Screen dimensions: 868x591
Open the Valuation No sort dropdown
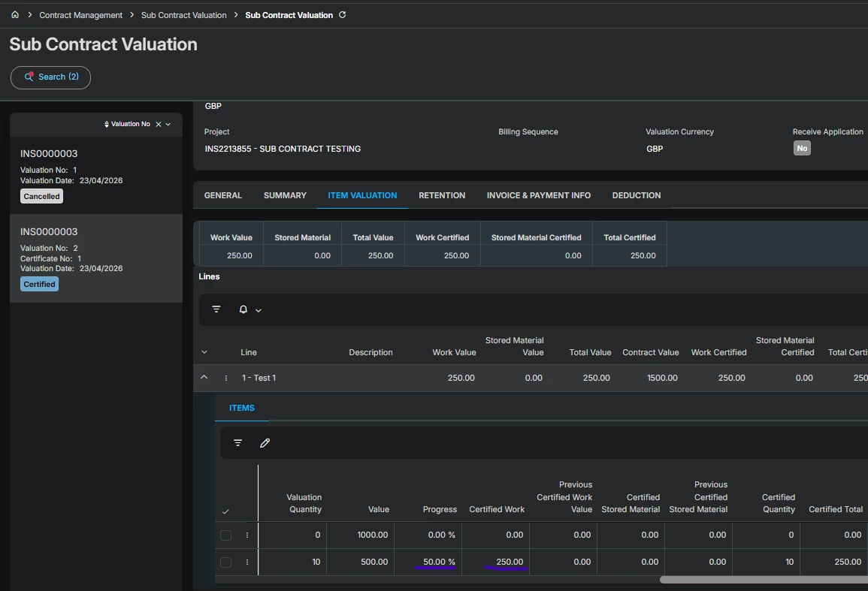click(x=168, y=124)
